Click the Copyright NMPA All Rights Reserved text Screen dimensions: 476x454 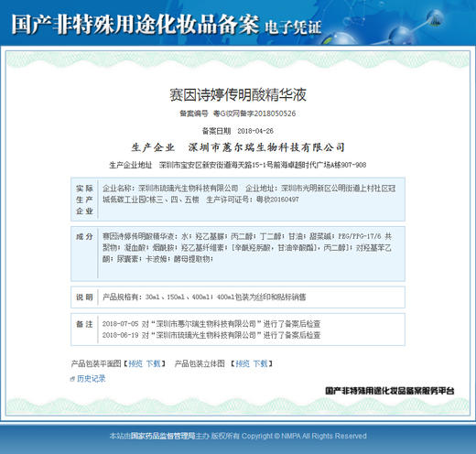pyautogui.click(x=304, y=436)
